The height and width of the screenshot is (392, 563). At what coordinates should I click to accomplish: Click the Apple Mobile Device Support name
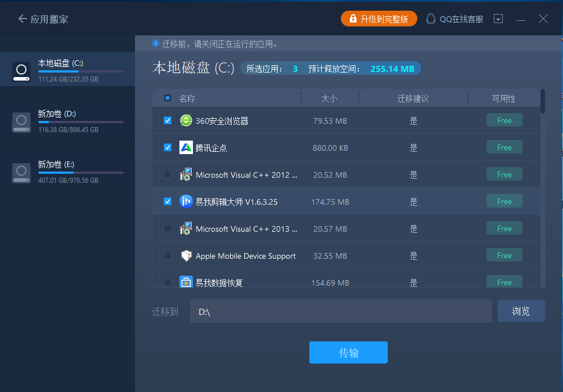(x=246, y=256)
